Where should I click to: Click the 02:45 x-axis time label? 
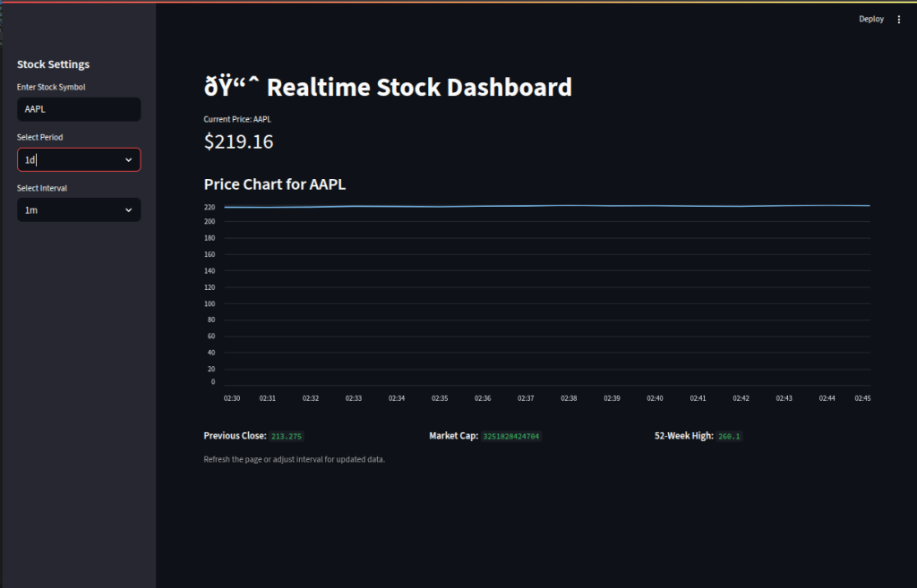point(862,398)
